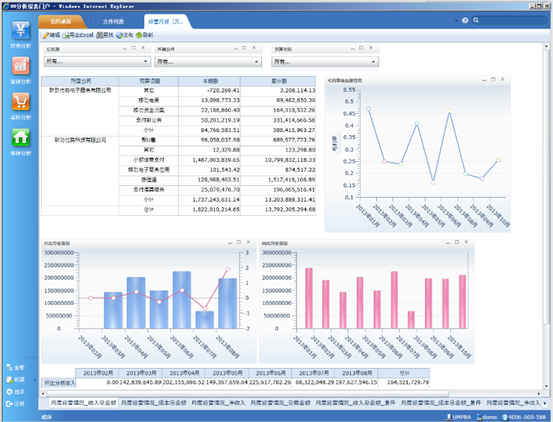Click Export Excel in the toolbar

(78, 35)
